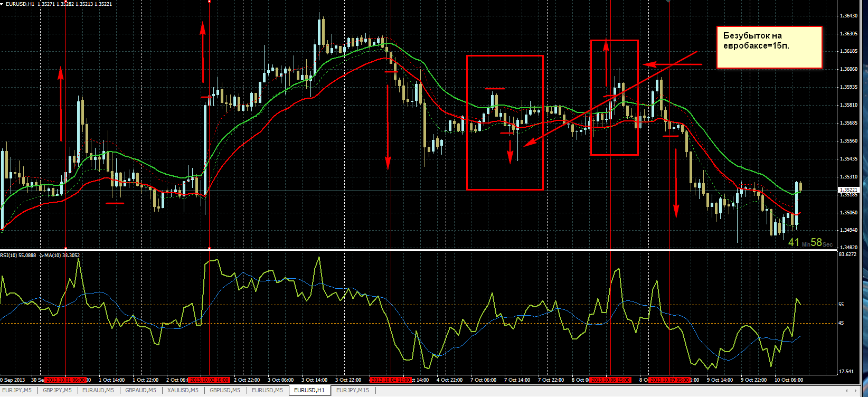
Task: Click the RSI level 45 label
Action: 842,323
